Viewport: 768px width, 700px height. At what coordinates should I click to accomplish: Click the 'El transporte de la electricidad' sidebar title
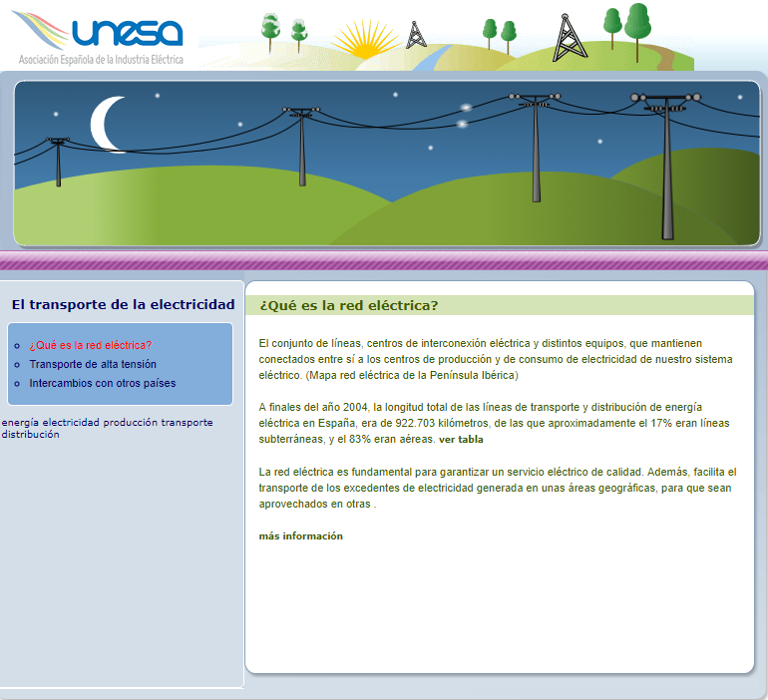click(123, 304)
